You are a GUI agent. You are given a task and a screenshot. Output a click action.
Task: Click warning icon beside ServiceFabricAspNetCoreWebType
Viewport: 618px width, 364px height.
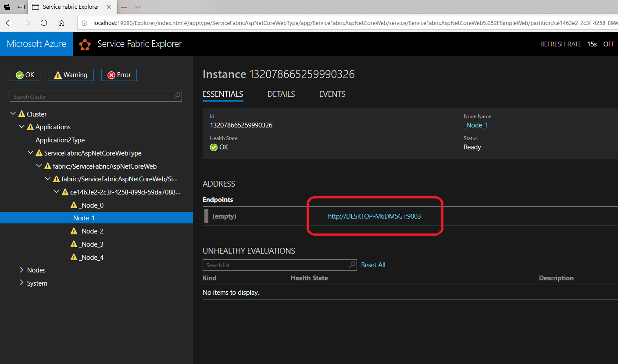click(x=39, y=153)
